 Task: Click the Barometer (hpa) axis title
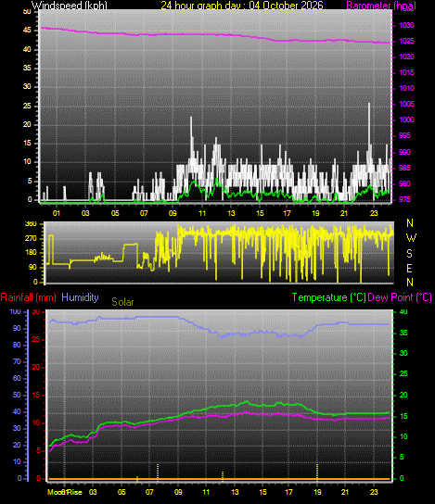pyautogui.click(x=381, y=6)
